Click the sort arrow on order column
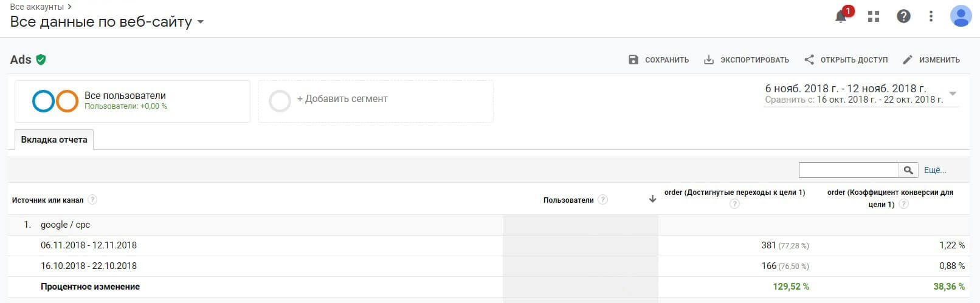980x303 pixels. (652, 199)
